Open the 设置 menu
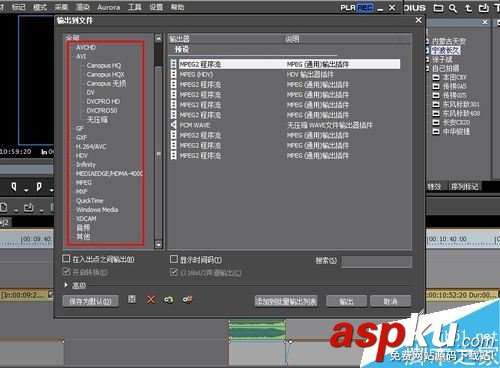 coord(156,7)
